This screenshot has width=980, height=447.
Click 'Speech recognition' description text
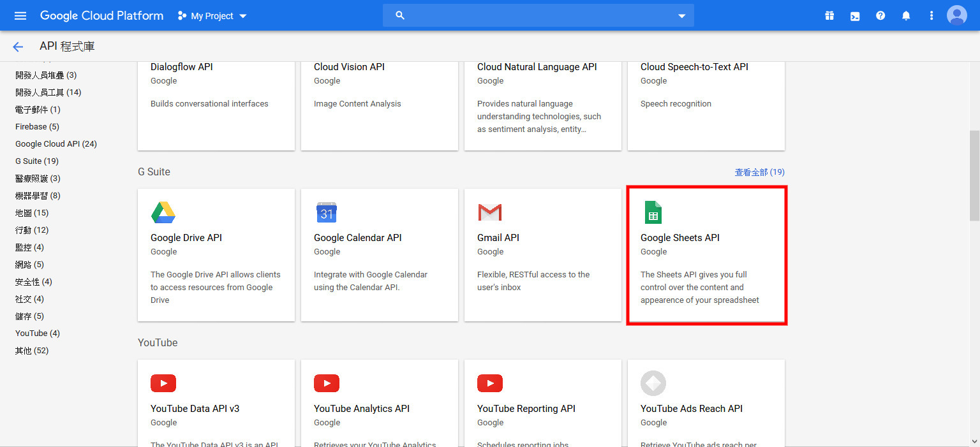coord(676,104)
